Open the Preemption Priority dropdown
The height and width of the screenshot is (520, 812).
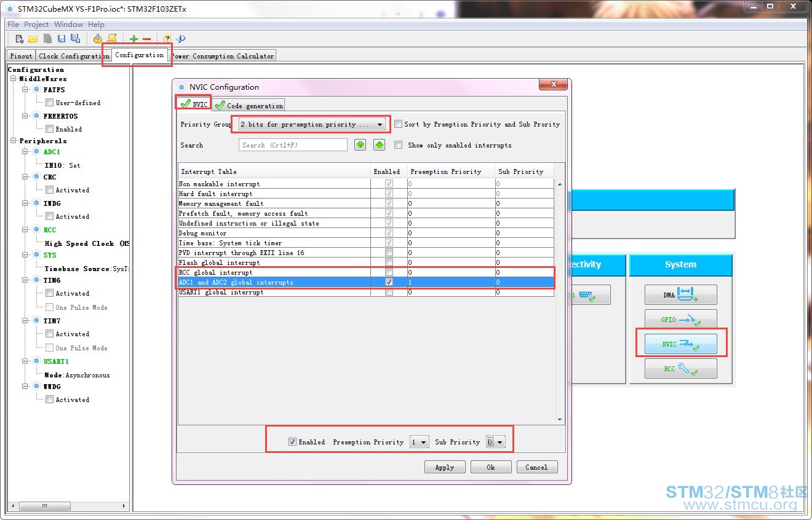pyautogui.click(x=419, y=442)
